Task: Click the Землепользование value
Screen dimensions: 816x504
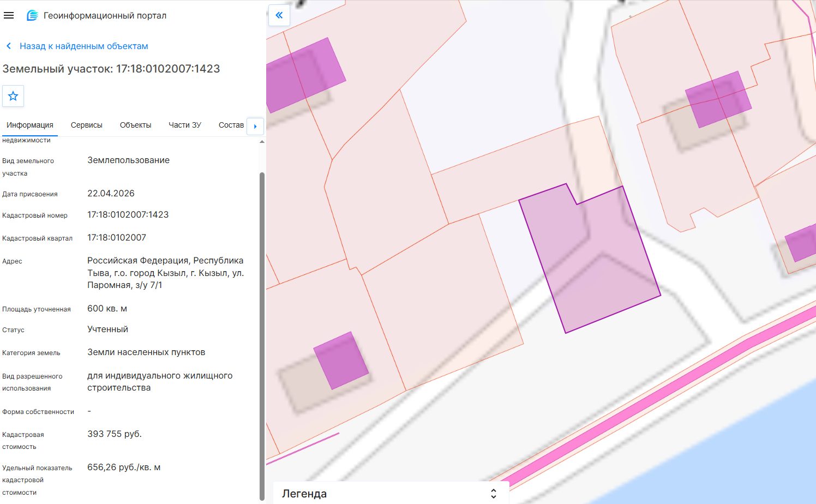Action: [128, 160]
